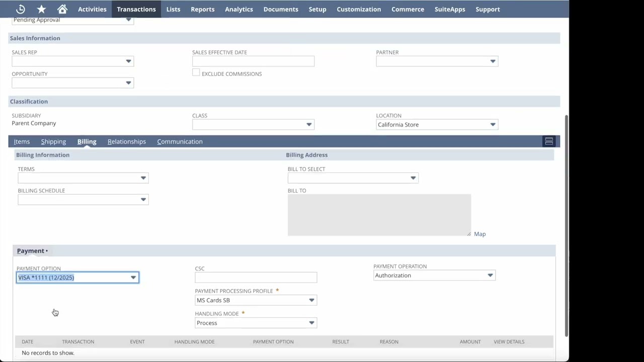Image resolution: width=644 pixels, height=362 pixels.
Task: Switch to the Relationships subtab
Action: tap(127, 141)
